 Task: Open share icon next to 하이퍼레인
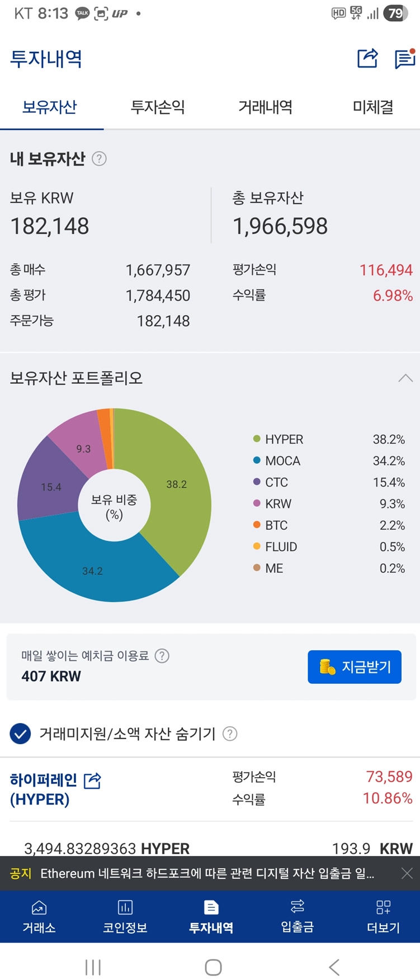[92, 780]
